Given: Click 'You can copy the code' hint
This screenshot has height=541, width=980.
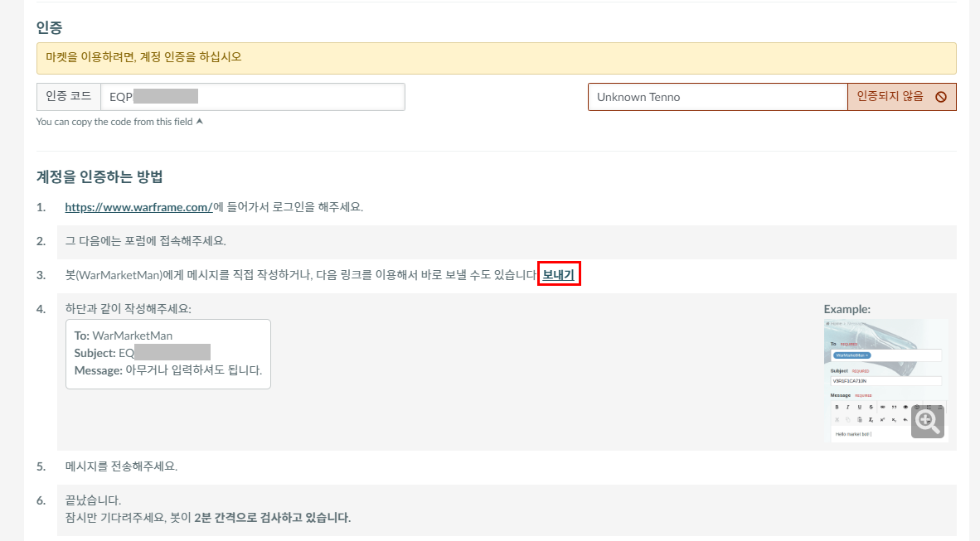Looking at the screenshot, I should (x=114, y=122).
